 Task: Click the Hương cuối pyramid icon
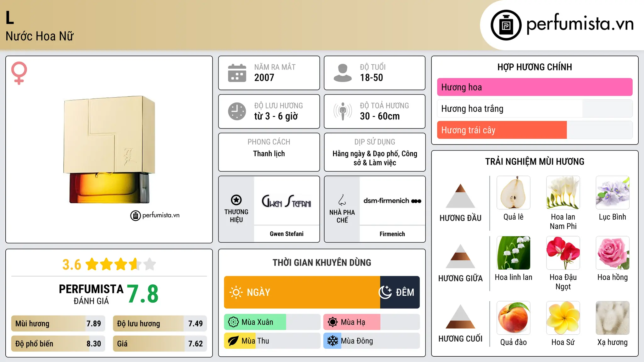pos(461,316)
